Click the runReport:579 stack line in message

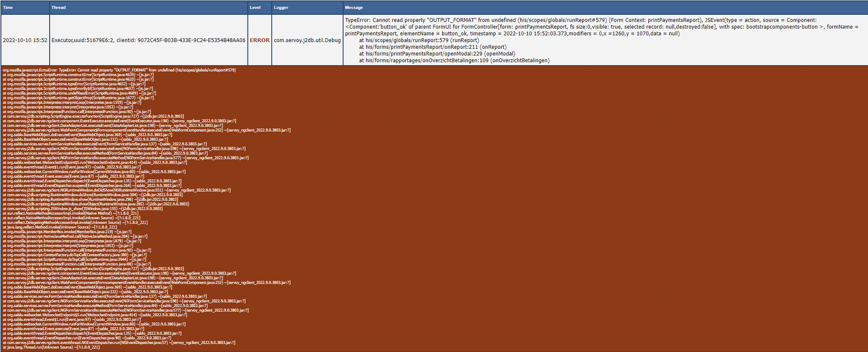click(x=419, y=40)
